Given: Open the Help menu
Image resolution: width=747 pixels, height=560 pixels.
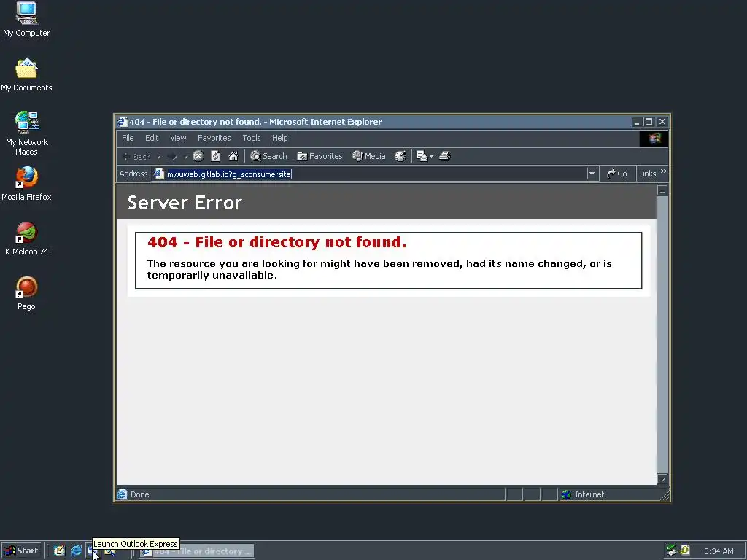Looking at the screenshot, I should click(279, 138).
